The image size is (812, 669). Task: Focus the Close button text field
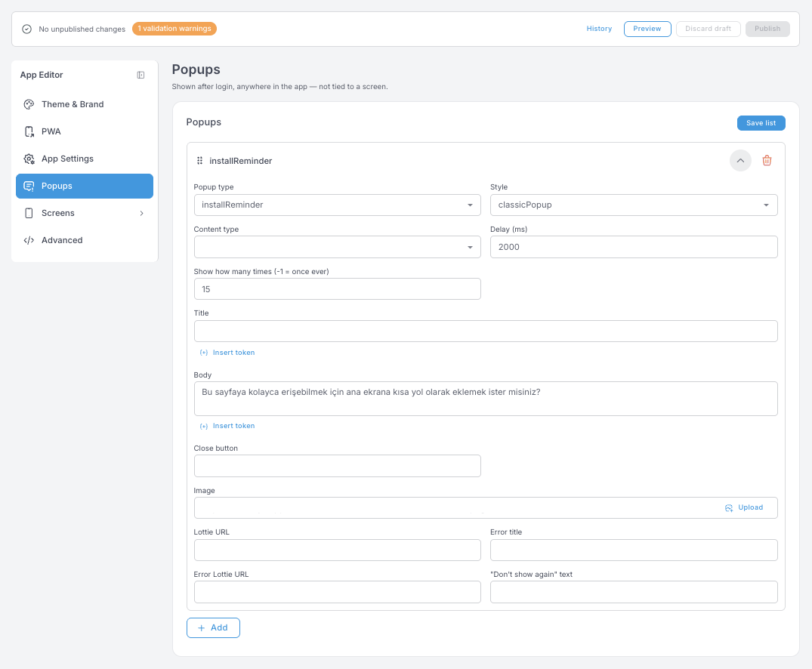[337, 466]
